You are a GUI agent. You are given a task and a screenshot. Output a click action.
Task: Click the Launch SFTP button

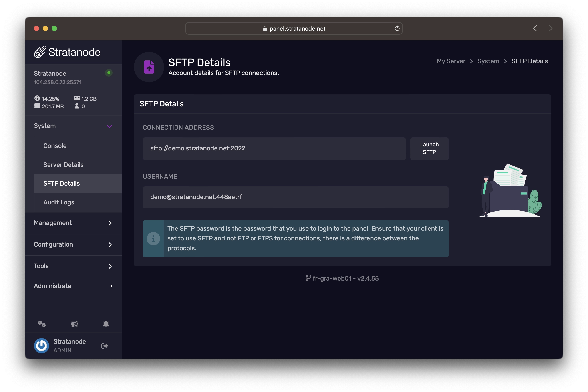pos(429,148)
